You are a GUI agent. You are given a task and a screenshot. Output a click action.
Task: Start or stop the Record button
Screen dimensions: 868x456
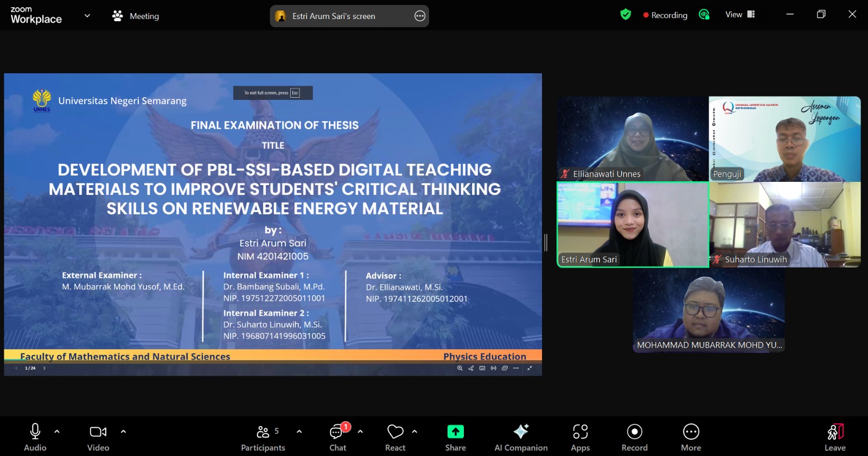point(634,437)
